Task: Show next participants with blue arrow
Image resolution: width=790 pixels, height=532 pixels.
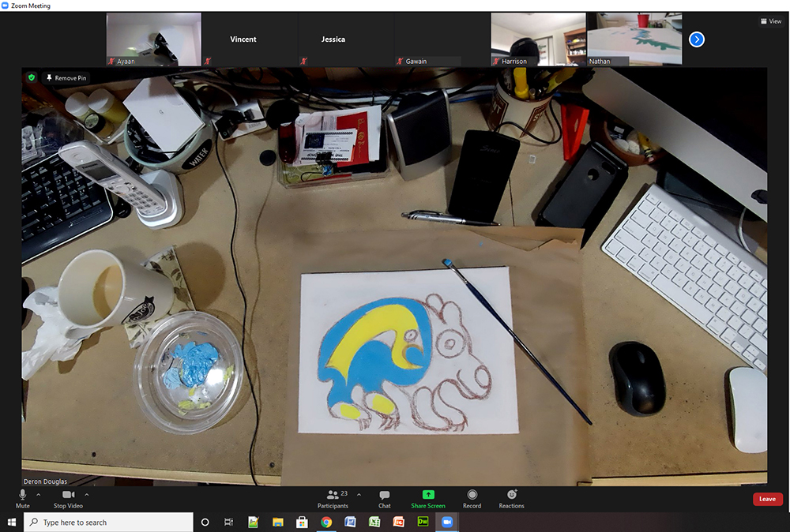Action: click(x=696, y=39)
